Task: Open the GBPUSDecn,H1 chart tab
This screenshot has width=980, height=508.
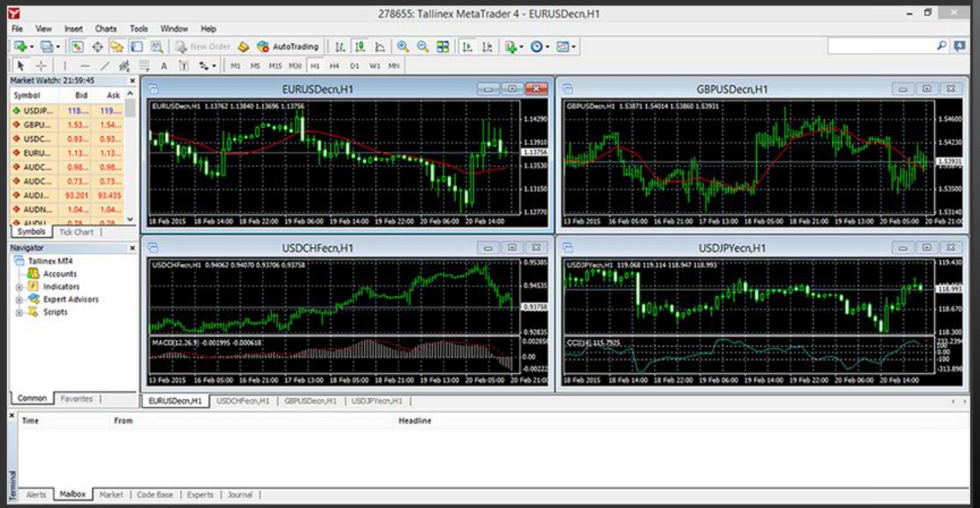Action: click(311, 401)
